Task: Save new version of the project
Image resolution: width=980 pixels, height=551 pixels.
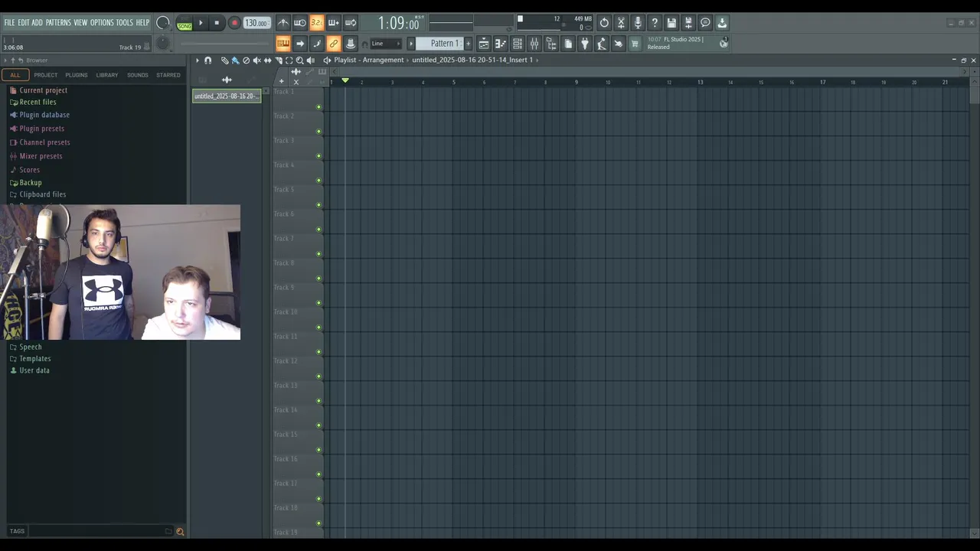Action: pos(688,22)
